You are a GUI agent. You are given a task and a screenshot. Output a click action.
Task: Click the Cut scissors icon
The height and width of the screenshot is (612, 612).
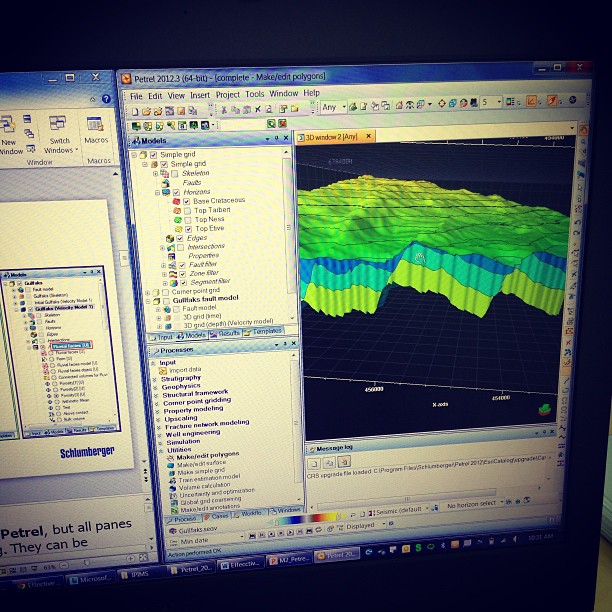pos(224,110)
